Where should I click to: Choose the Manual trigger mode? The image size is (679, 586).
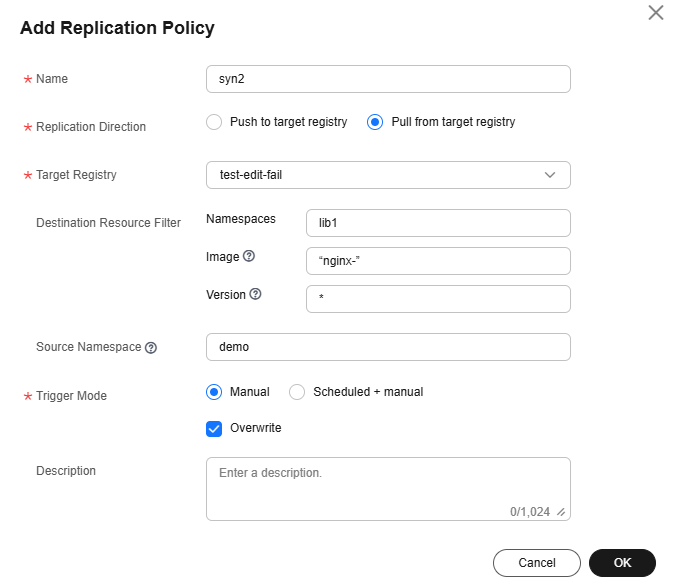pos(214,392)
